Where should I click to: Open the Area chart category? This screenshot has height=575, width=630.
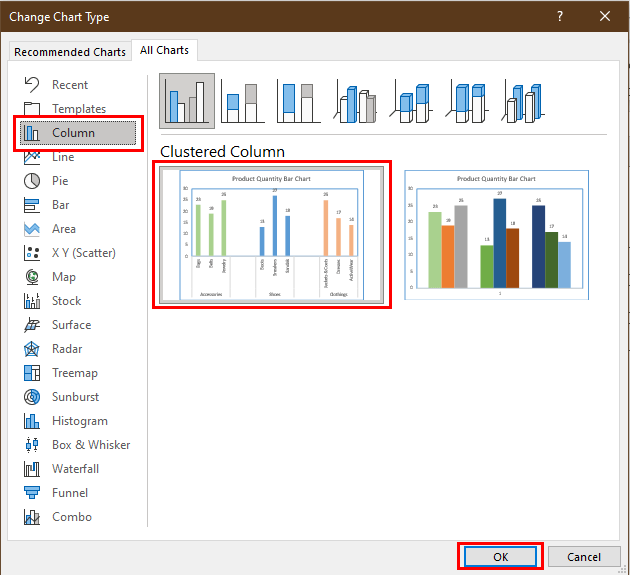(78, 229)
